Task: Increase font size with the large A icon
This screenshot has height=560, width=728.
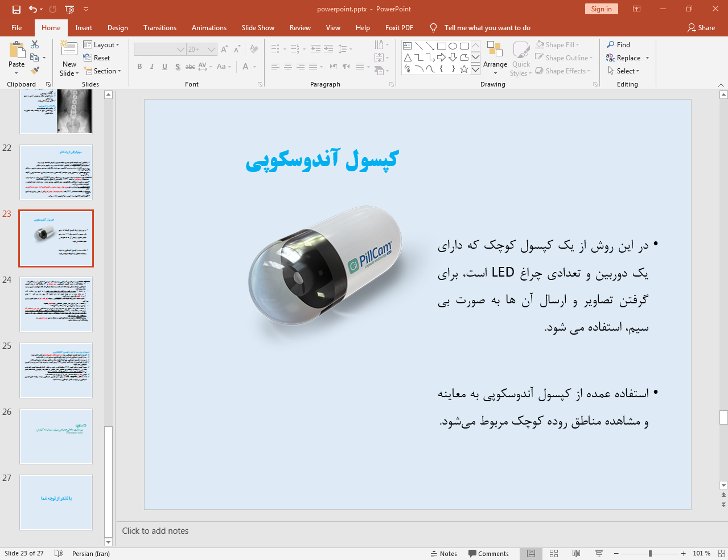Action: [224, 50]
